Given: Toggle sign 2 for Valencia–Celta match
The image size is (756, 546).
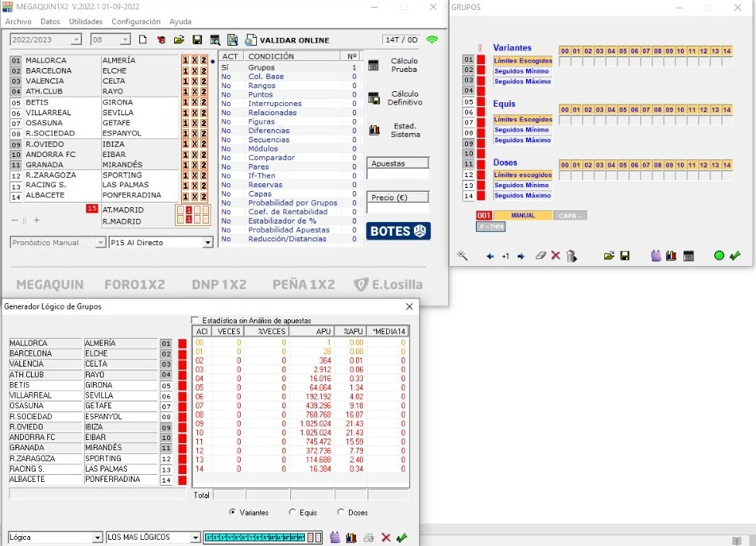Looking at the screenshot, I should click(204, 81).
